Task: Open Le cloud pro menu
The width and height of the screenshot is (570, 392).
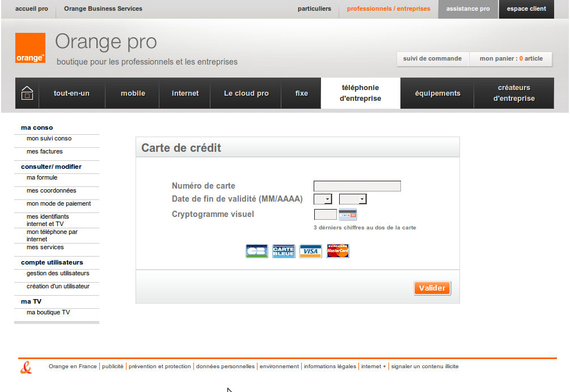Action: [x=246, y=93]
